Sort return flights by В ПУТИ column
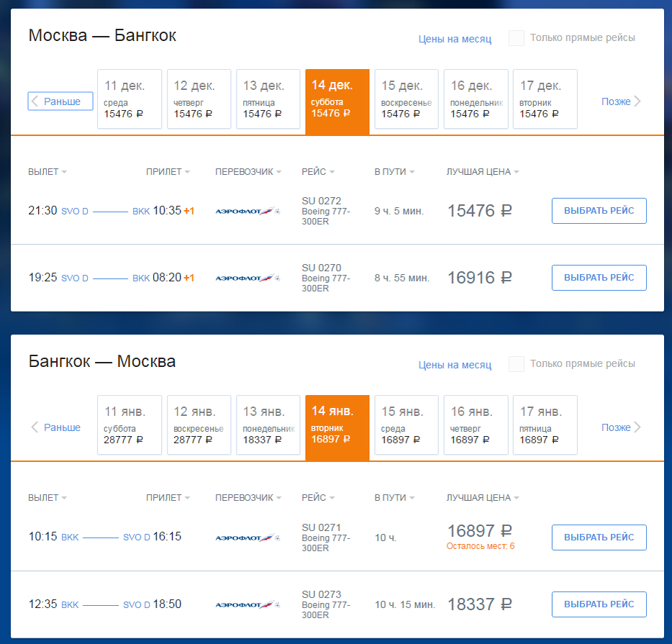Screen dimensions: 672x644 395,497
